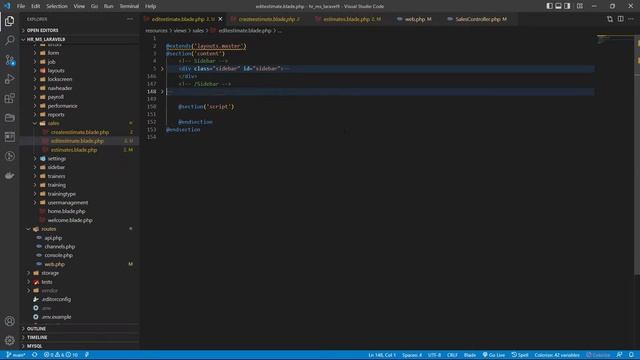Click the Ln 148, Col 1 indicator
The image size is (640, 360).
point(382,355)
